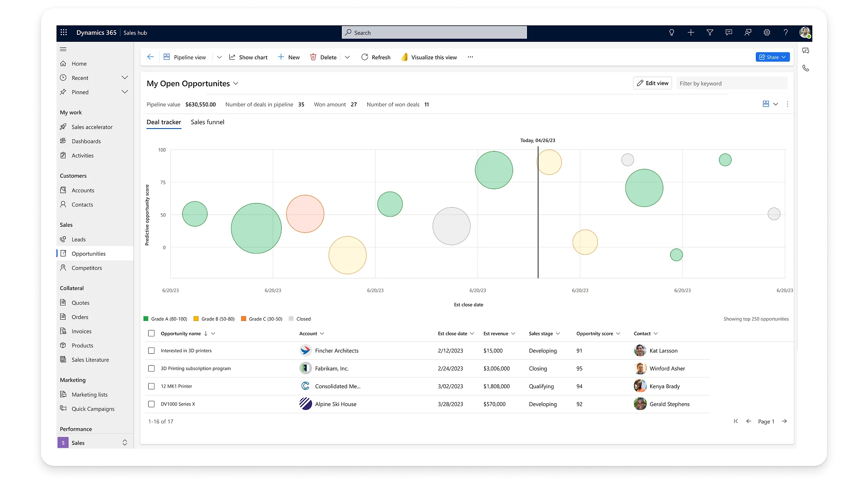This screenshot has height=488, width=868.
Task: Check the 12 MK1 Printer row checkbox
Action: click(151, 386)
